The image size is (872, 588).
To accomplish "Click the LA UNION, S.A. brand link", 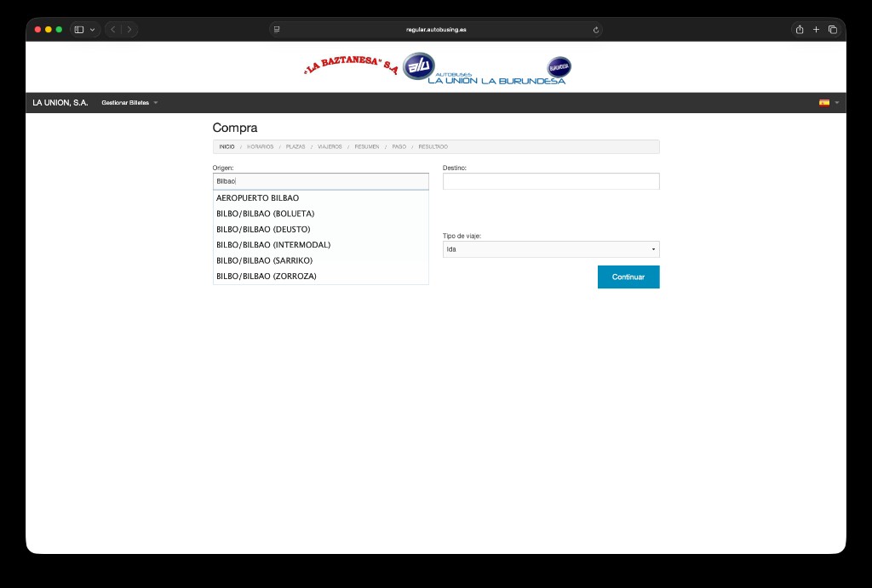I will click(x=60, y=103).
